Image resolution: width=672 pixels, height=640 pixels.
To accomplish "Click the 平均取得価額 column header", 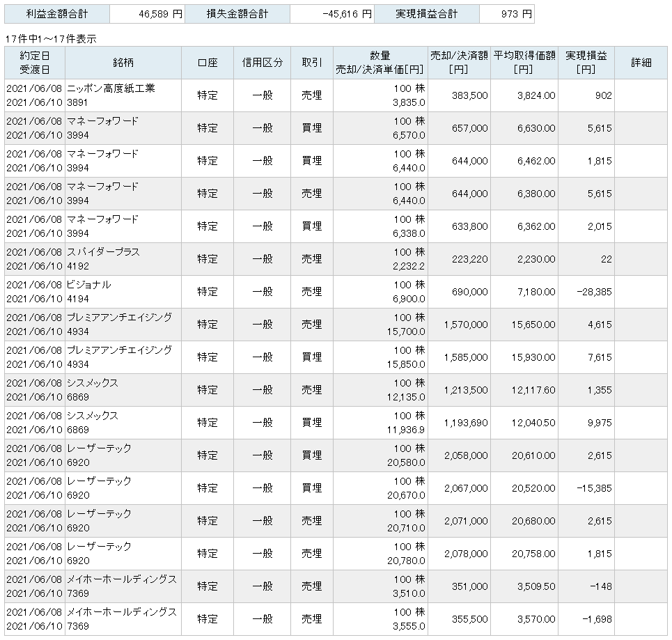I will click(x=524, y=63).
